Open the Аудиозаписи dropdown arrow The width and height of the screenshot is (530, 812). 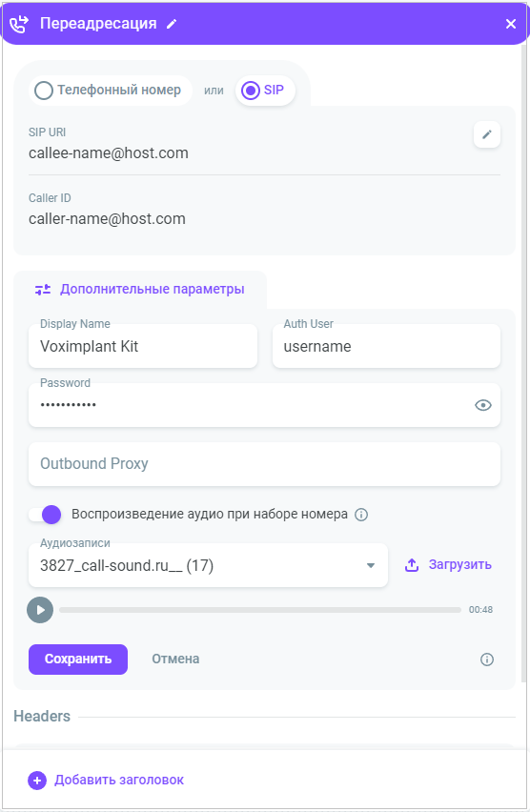point(371,565)
